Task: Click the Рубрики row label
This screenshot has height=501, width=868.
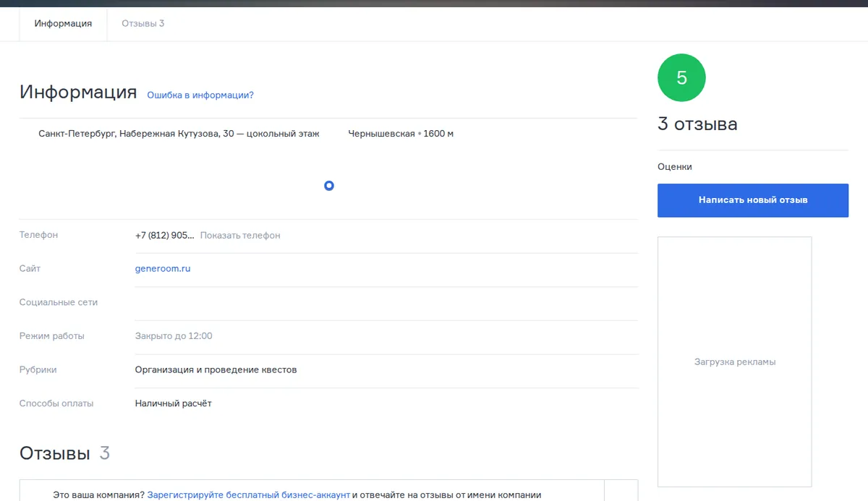Action: tap(38, 370)
